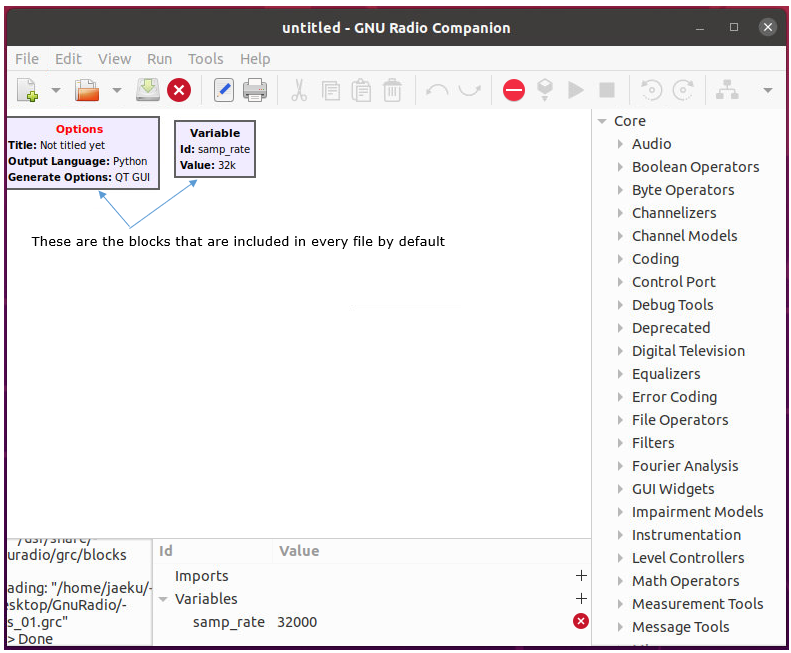Click Message Tools in block tree

[x=681, y=627]
